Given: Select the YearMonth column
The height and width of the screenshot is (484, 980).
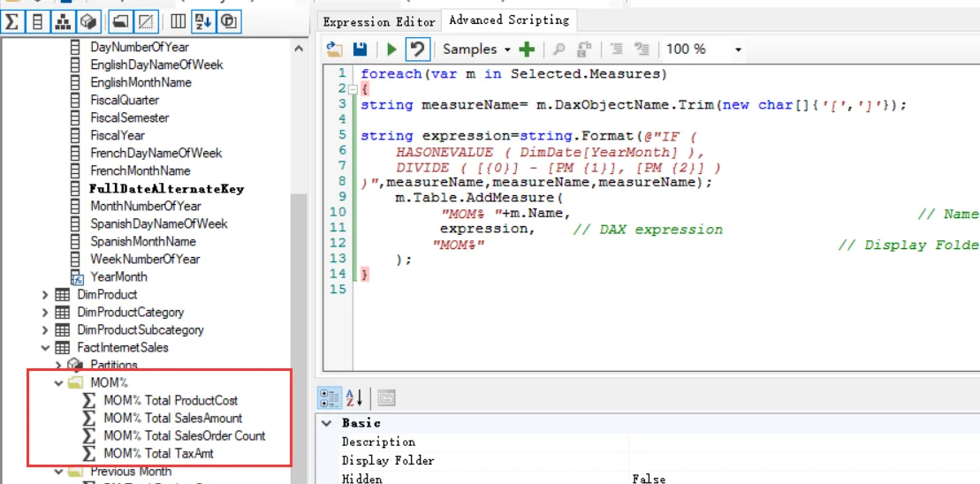Looking at the screenshot, I should coord(118,276).
